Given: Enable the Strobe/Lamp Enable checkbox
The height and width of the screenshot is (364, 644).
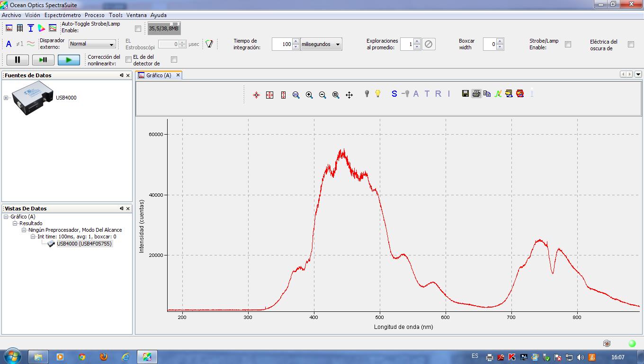Looking at the screenshot, I should tap(568, 44).
